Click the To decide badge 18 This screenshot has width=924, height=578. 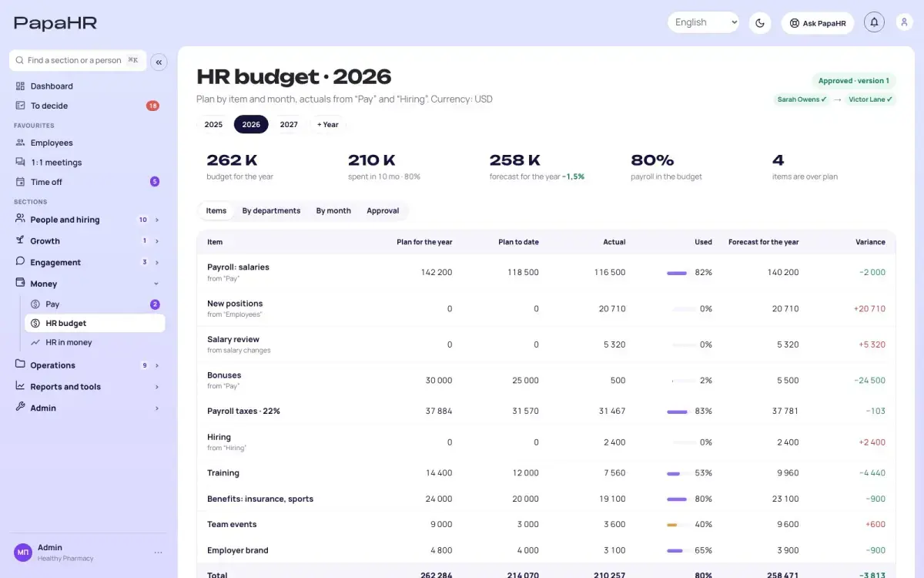pos(152,106)
